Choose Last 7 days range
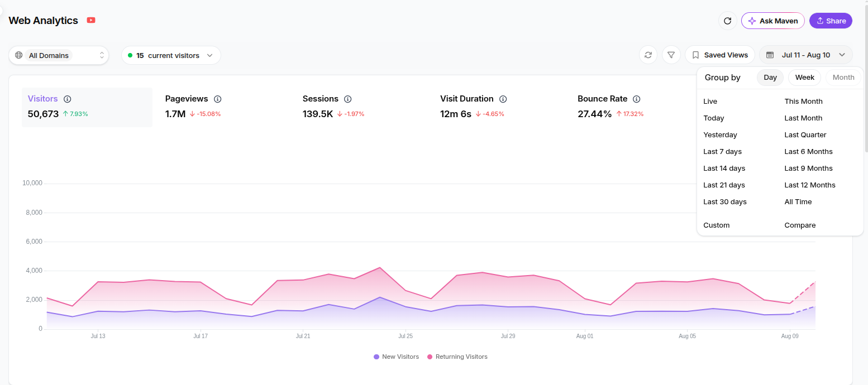The image size is (868, 385). (723, 152)
